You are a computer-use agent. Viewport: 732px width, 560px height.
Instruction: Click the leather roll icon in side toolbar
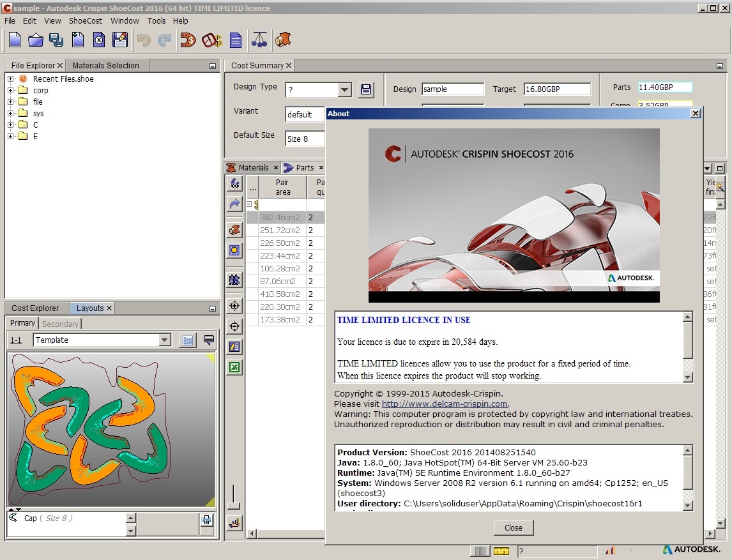[235, 230]
